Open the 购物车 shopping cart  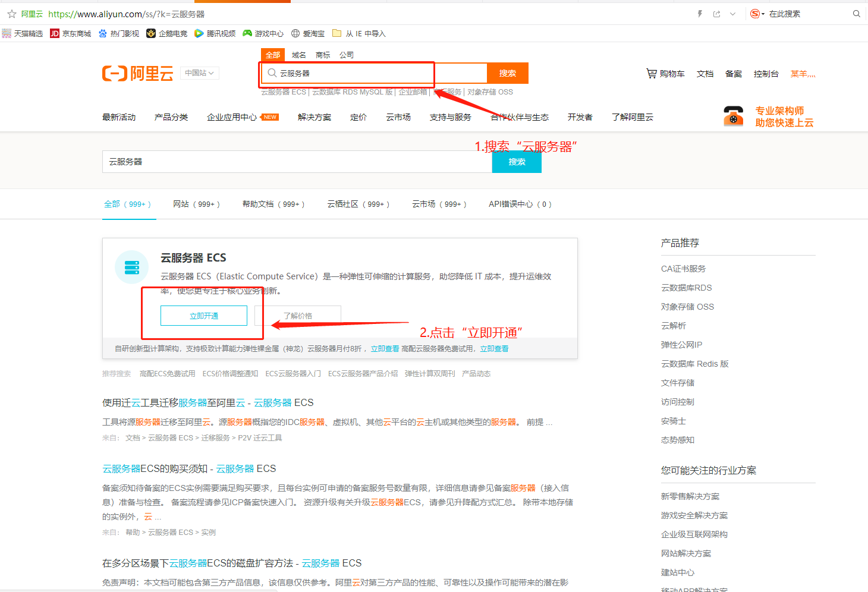tap(665, 74)
